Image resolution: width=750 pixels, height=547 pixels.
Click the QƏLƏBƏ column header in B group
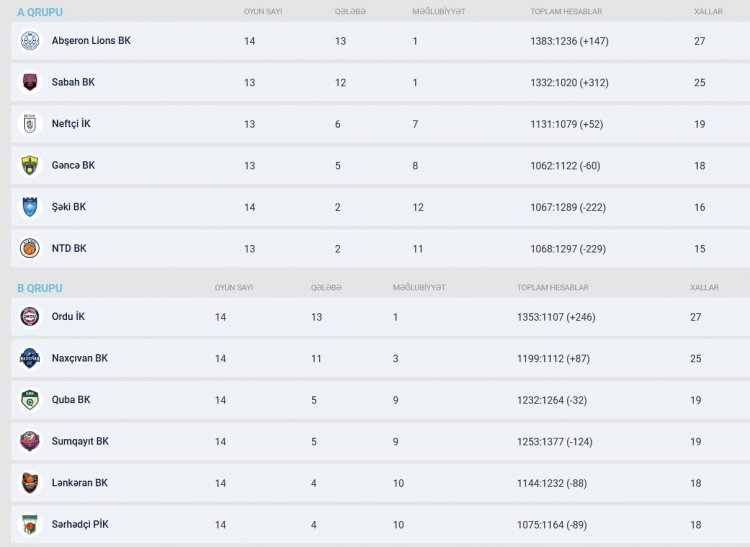point(326,288)
